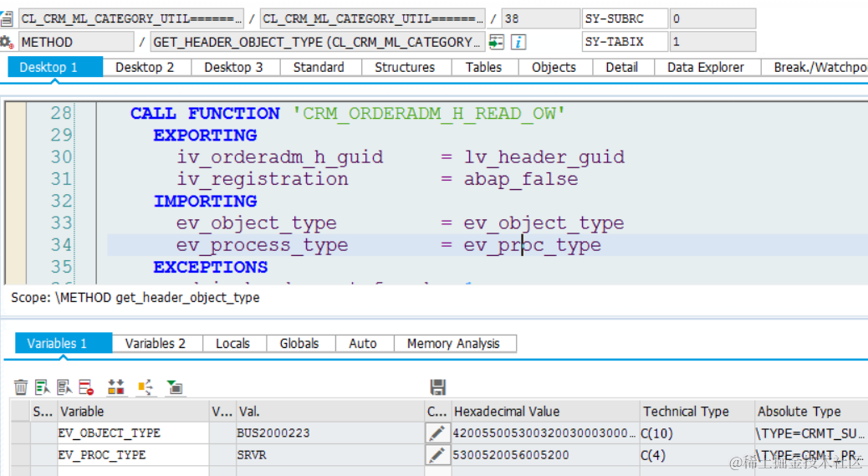Click row selector for EV_OBJECT_TYPE row
868x476 pixels.
20,432
